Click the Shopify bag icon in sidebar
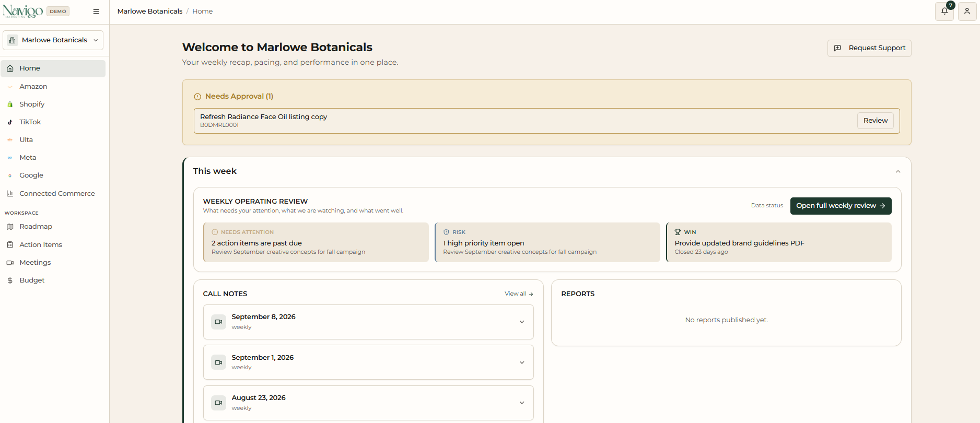Image resolution: width=980 pixels, height=423 pixels. [x=10, y=104]
